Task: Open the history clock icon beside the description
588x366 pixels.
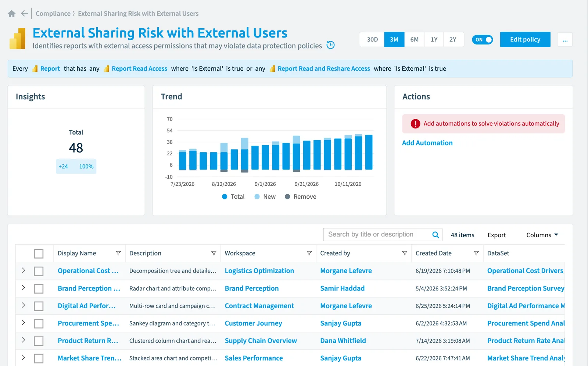Action: (x=331, y=45)
